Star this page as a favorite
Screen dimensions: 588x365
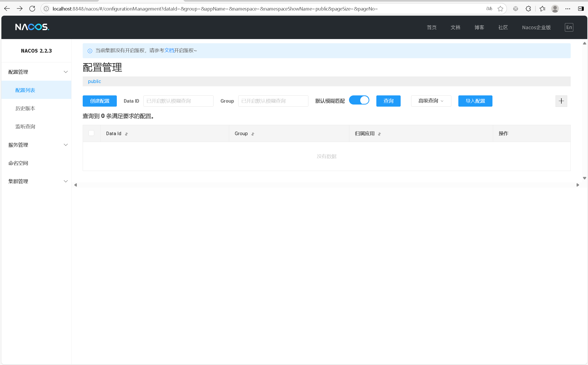[x=500, y=8]
